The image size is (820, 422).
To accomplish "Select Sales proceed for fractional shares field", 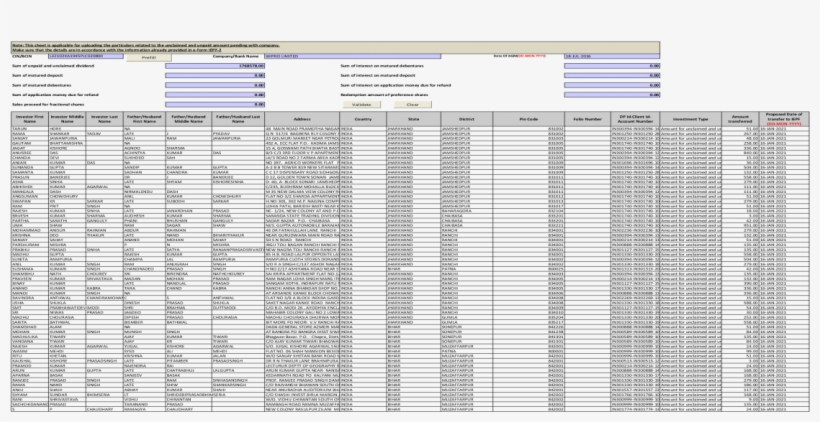I will (x=217, y=103).
